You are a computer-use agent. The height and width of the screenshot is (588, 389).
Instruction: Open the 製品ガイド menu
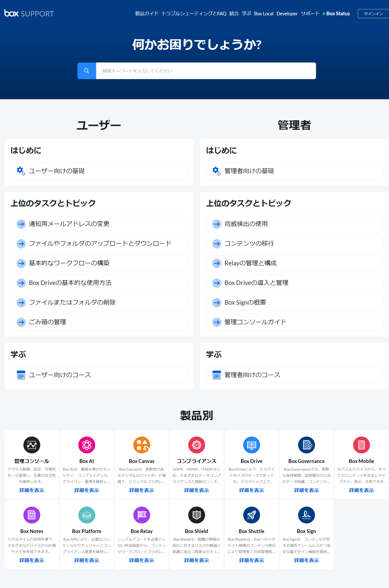(147, 13)
